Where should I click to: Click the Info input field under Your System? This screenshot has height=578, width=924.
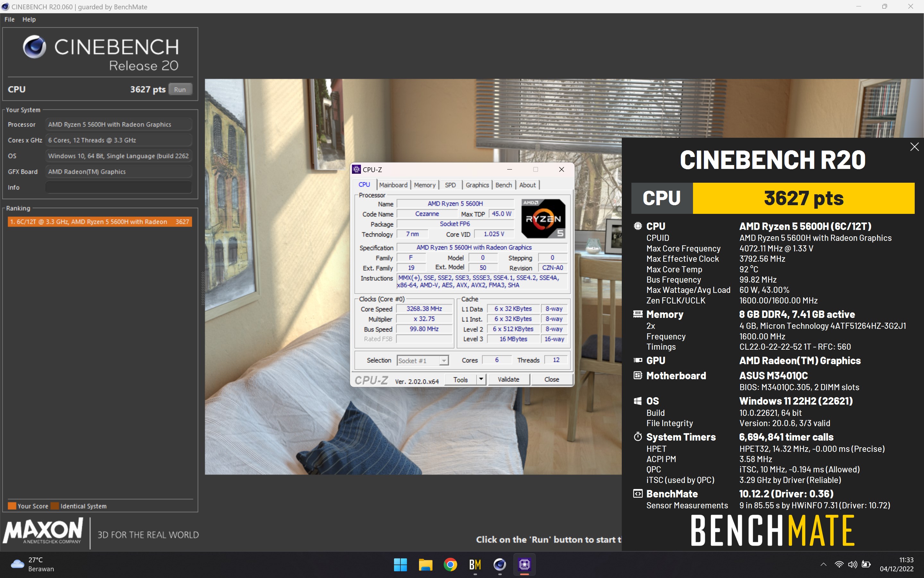(119, 187)
